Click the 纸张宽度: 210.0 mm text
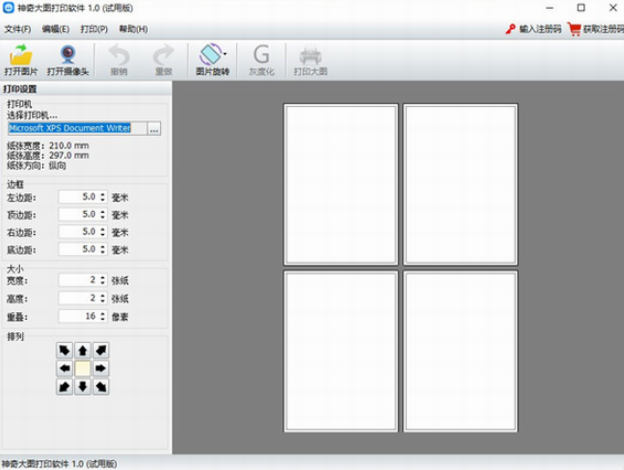 click(48, 146)
